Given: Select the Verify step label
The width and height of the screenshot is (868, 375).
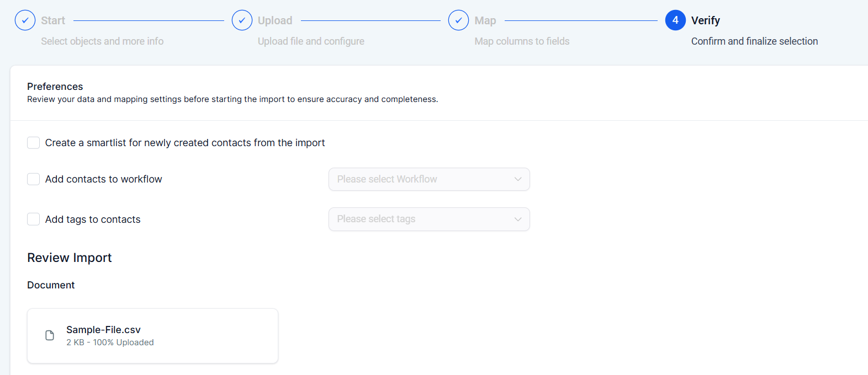Looking at the screenshot, I should [x=705, y=20].
